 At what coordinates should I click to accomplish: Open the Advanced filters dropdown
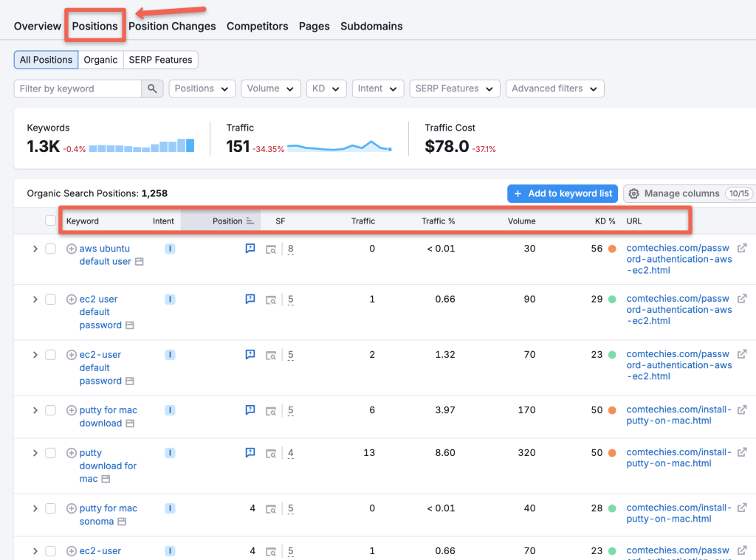point(554,88)
